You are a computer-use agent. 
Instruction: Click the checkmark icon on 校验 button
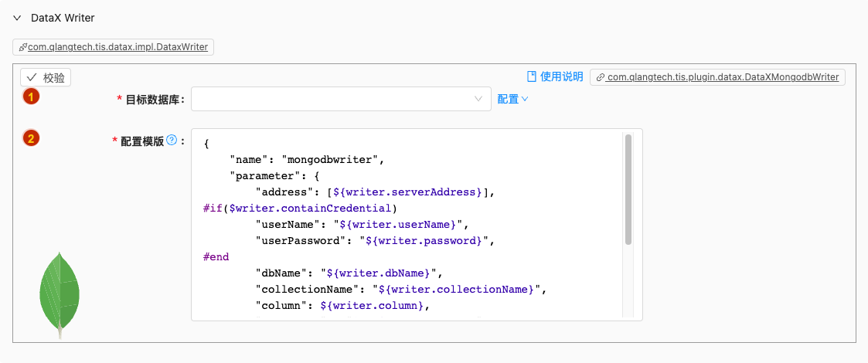click(x=32, y=77)
